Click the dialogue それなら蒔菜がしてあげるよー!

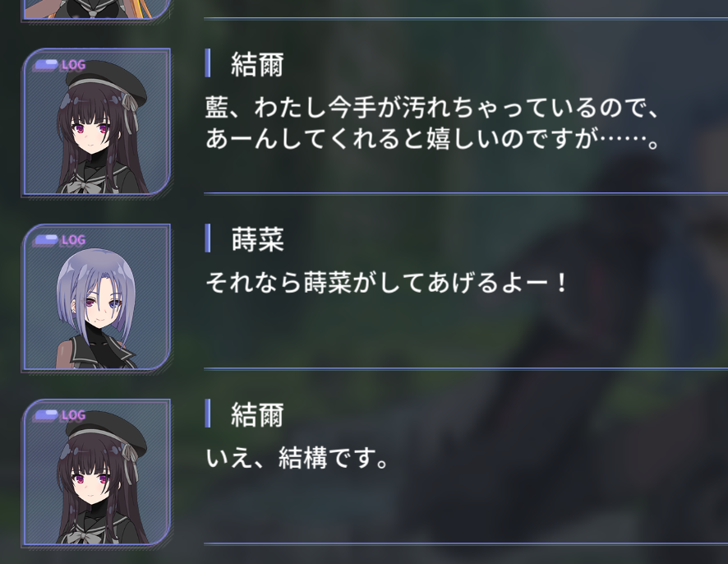(386, 283)
